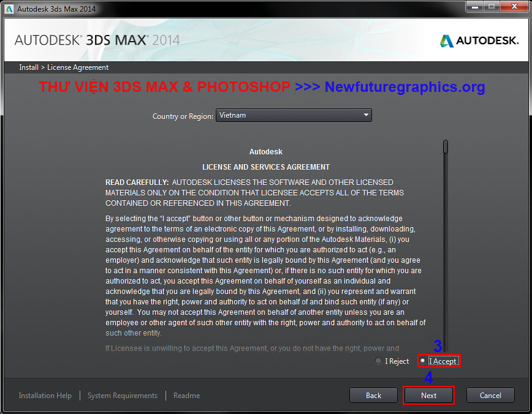Screen dimensions: 532x414
Task: Click the Autodesk logo in header
Action: 479,40
